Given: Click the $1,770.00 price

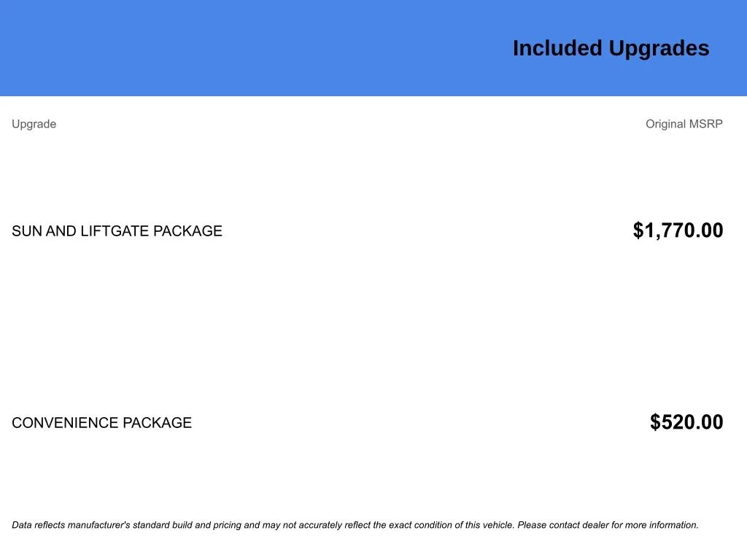Looking at the screenshot, I should coord(678,230).
